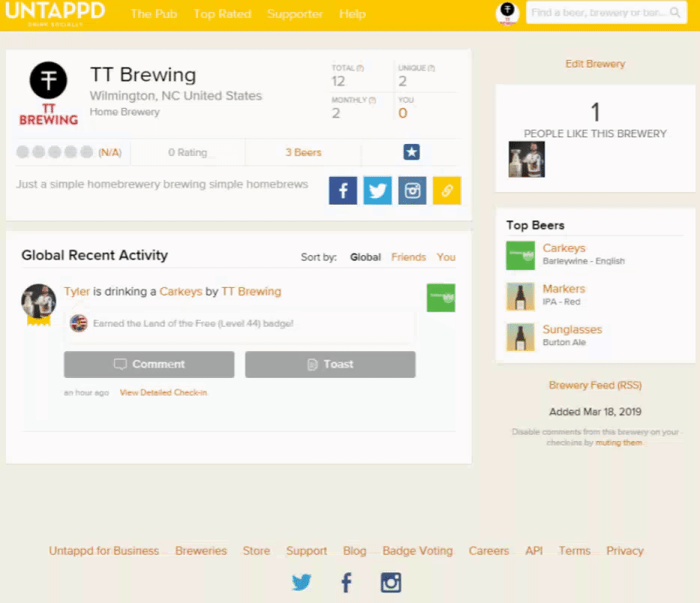Open Carkeys in Top Beers
700x603 pixels.
(x=564, y=248)
